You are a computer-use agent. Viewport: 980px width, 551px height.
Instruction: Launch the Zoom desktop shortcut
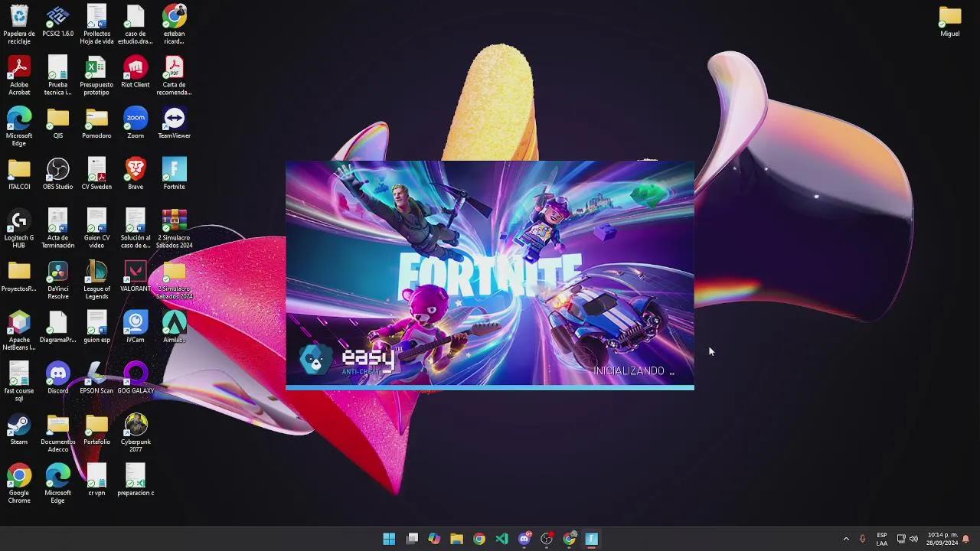click(x=136, y=123)
